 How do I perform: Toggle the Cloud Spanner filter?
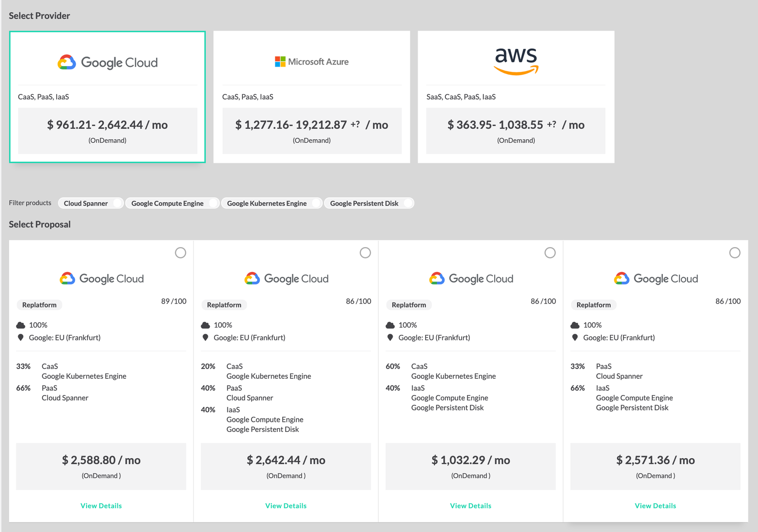91,203
